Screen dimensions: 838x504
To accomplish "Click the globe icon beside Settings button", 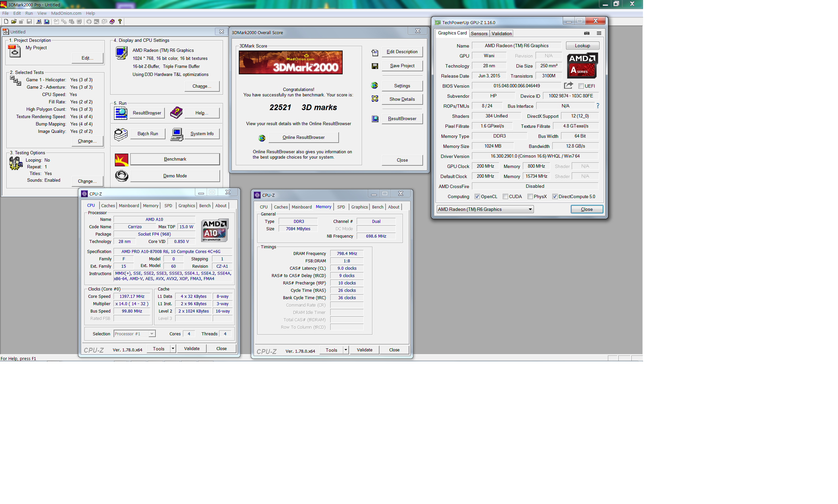I will pos(374,85).
